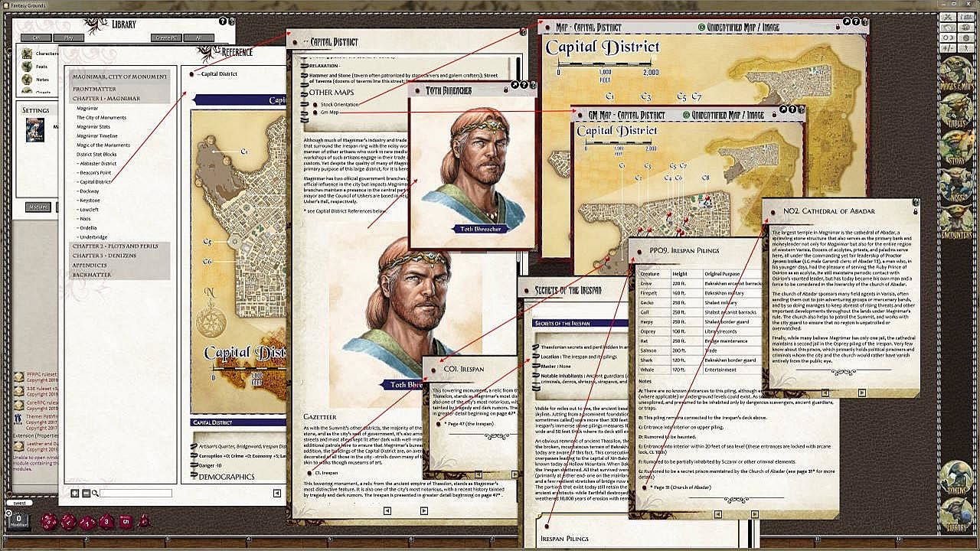This screenshot has width=980, height=551.
Task: Expand Chapter 2 - Plots and Perils
Action: [115, 246]
